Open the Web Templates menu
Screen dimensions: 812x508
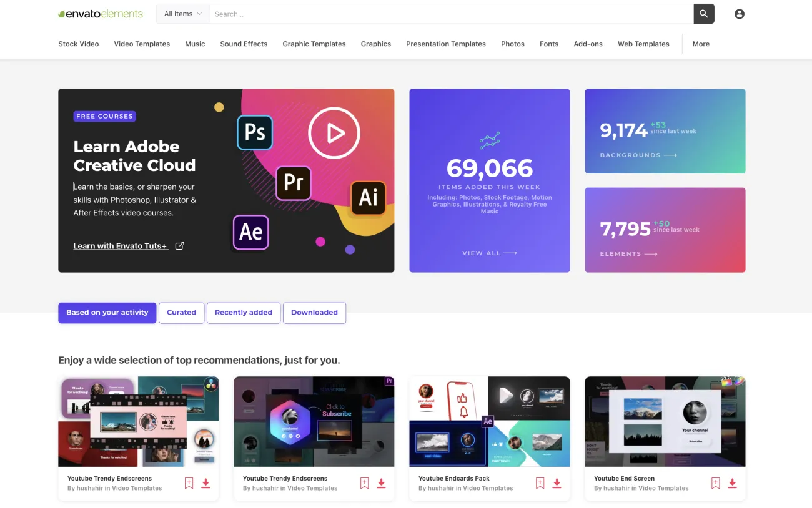(643, 44)
